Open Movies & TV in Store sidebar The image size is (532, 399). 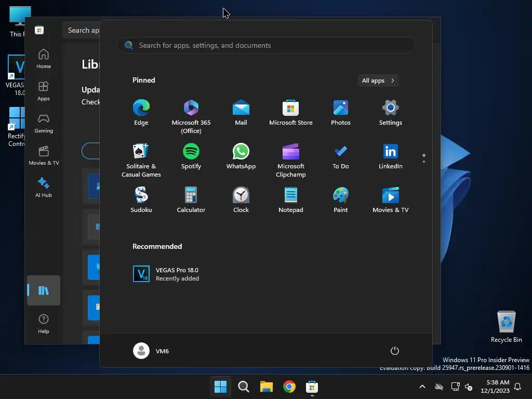tap(44, 156)
